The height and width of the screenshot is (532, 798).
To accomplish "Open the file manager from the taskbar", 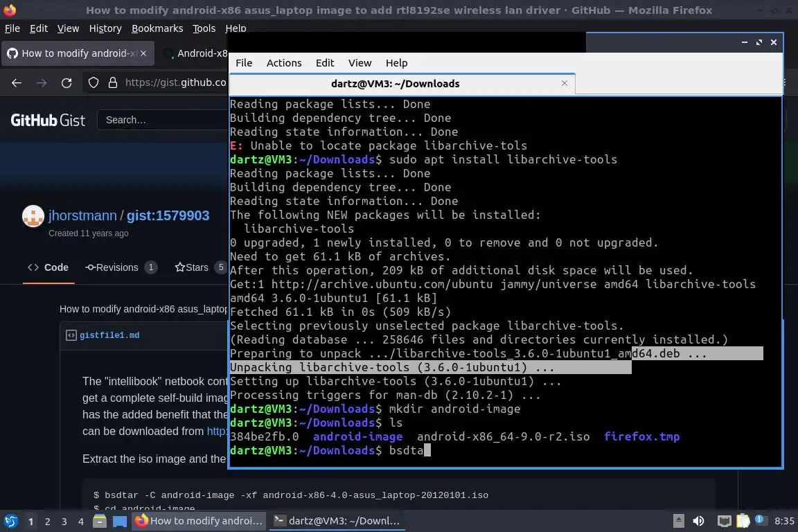I will 100,521.
